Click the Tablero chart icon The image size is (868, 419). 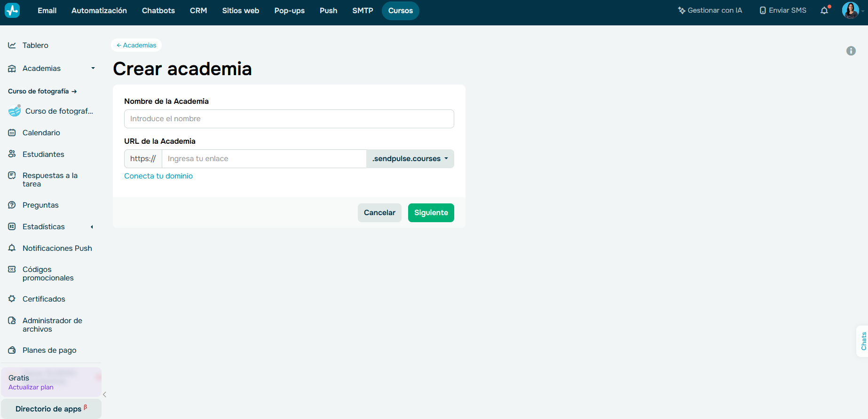12,45
